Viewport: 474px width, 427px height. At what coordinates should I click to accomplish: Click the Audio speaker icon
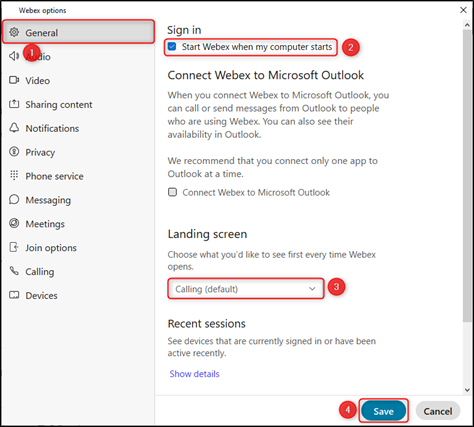tap(14, 56)
